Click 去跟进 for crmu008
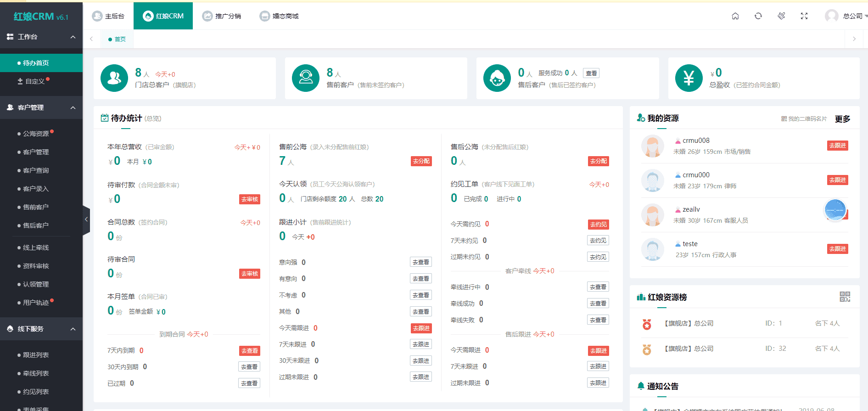This screenshot has height=411, width=868. tap(838, 146)
